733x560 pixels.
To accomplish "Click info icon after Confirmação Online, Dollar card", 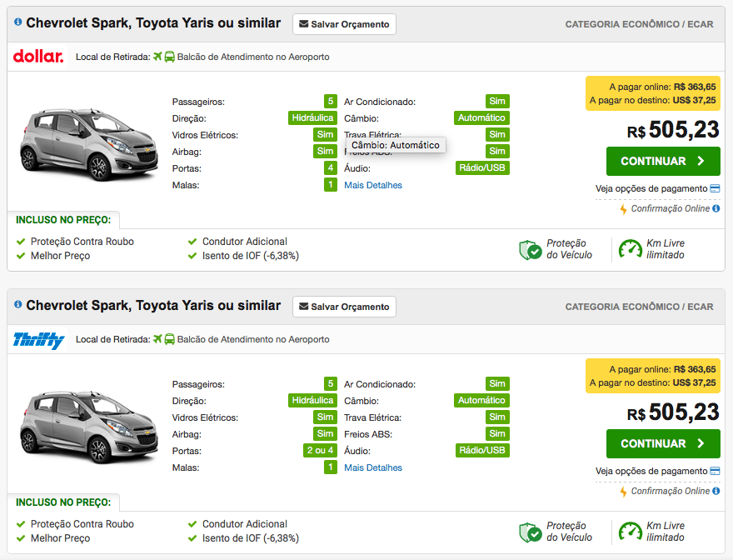I will click(716, 208).
